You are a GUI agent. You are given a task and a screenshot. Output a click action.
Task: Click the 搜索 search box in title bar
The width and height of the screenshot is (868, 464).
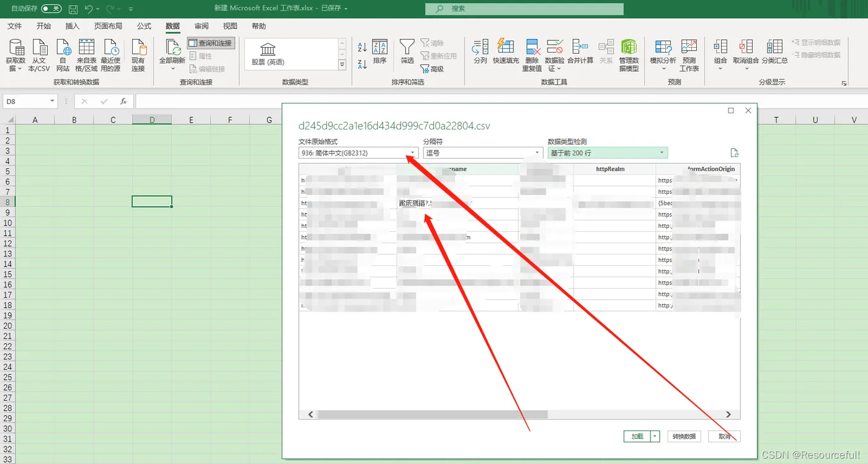(525, 9)
